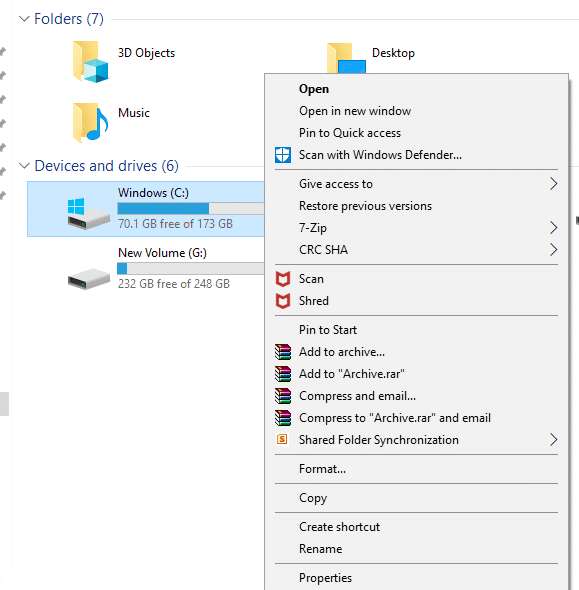Open the 7-Zip menu entry
This screenshot has width=579, height=590.
416,228
